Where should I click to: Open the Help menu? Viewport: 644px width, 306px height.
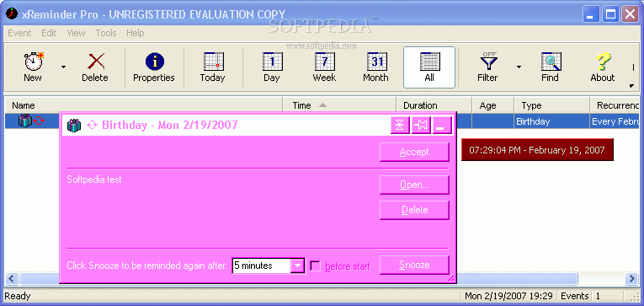pos(136,33)
